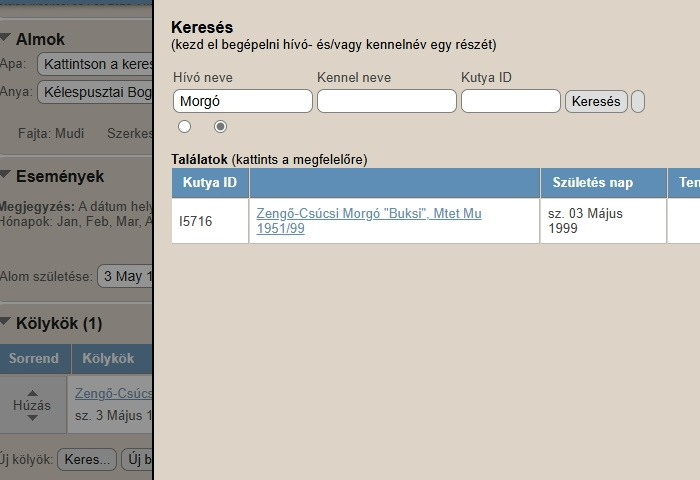Viewport: 700px width, 480px height.
Task: Click the Kutya ID column header
Action: (210, 183)
